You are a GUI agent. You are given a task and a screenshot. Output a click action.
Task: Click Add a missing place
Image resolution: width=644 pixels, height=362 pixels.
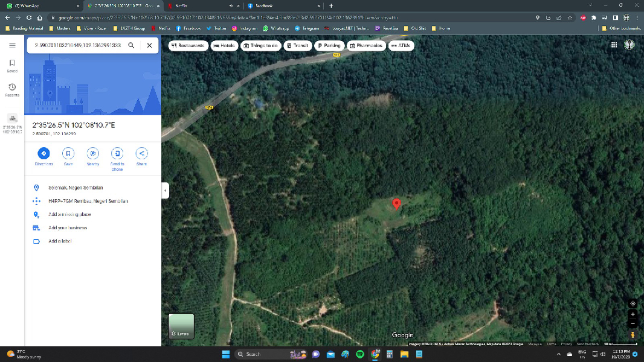click(93, 214)
